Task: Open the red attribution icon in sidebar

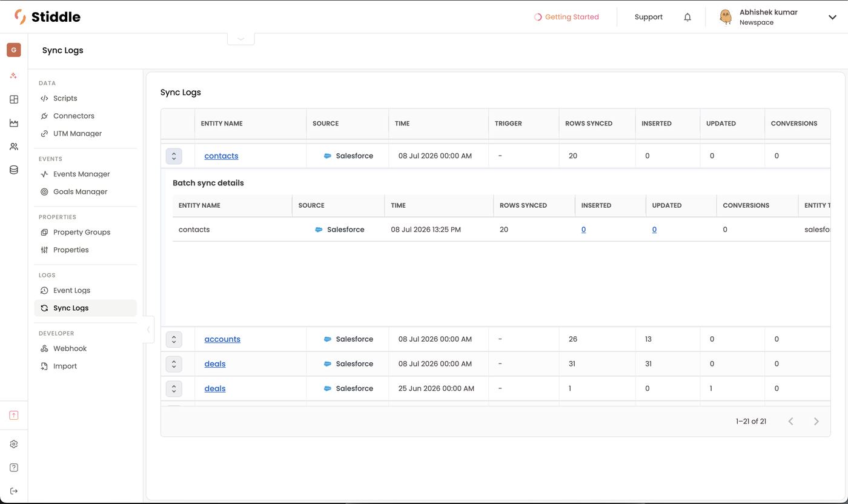Action: pos(14,76)
